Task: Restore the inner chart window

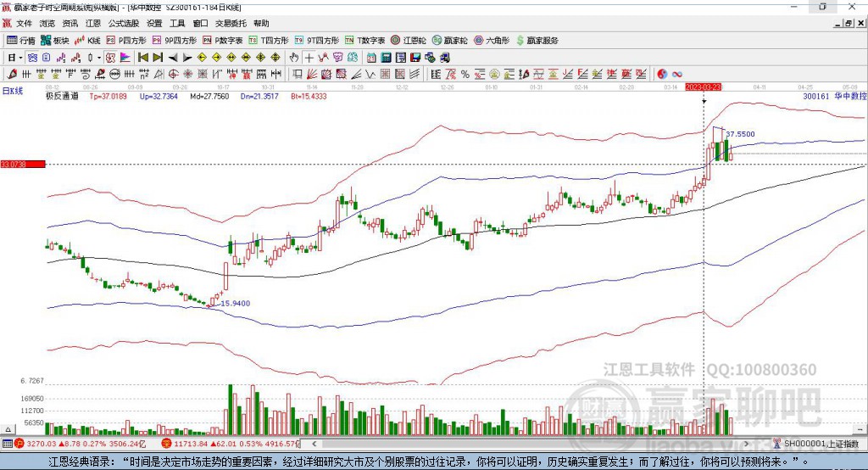Action: tap(849, 23)
